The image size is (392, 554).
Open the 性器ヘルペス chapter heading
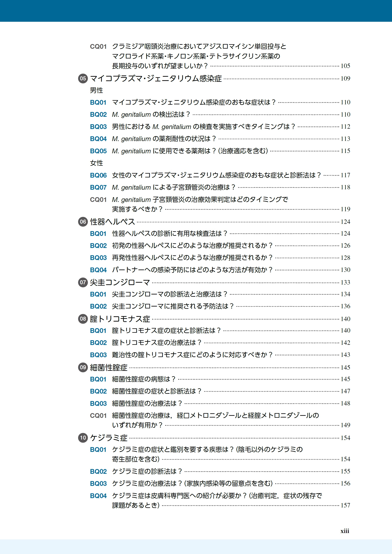coord(112,222)
